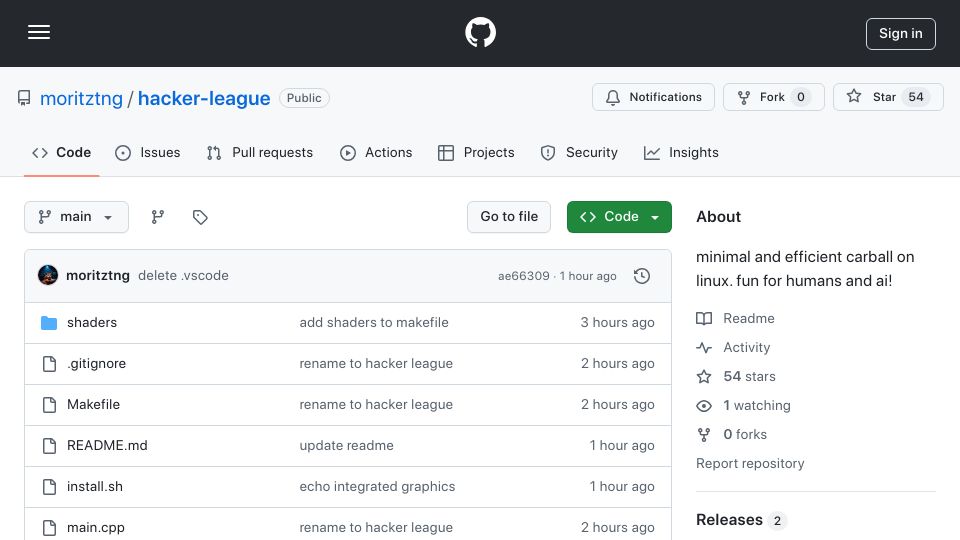Open the Activity link
Image resolution: width=960 pixels, height=540 pixels.
[733, 348]
